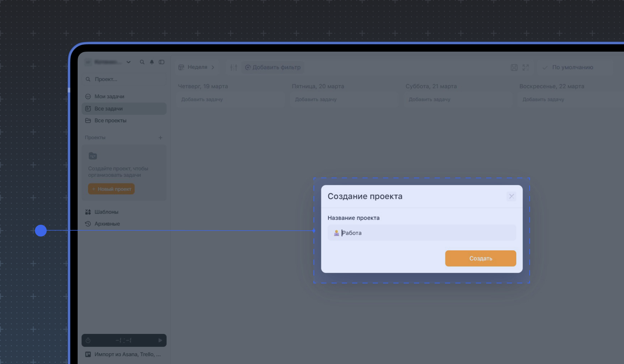Image resolution: width=624 pixels, height=364 pixels.
Task: Click the plus icon next to Проекты
Action: (x=160, y=137)
